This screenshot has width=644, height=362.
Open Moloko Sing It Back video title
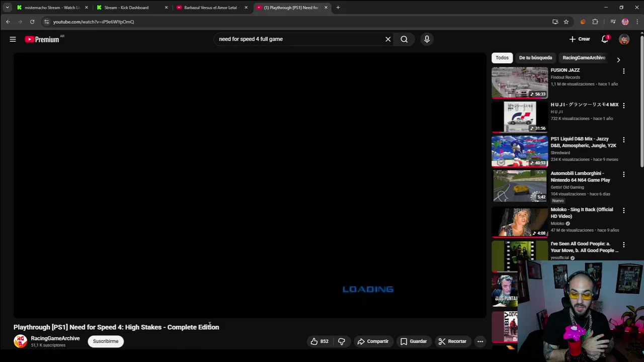pyautogui.click(x=582, y=213)
